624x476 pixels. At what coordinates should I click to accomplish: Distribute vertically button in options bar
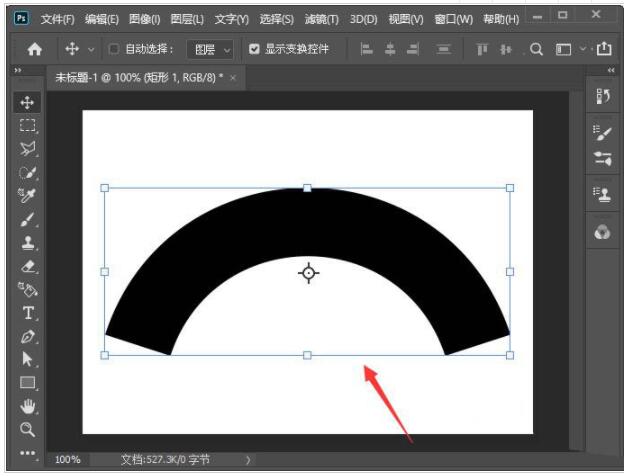click(x=443, y=49)
